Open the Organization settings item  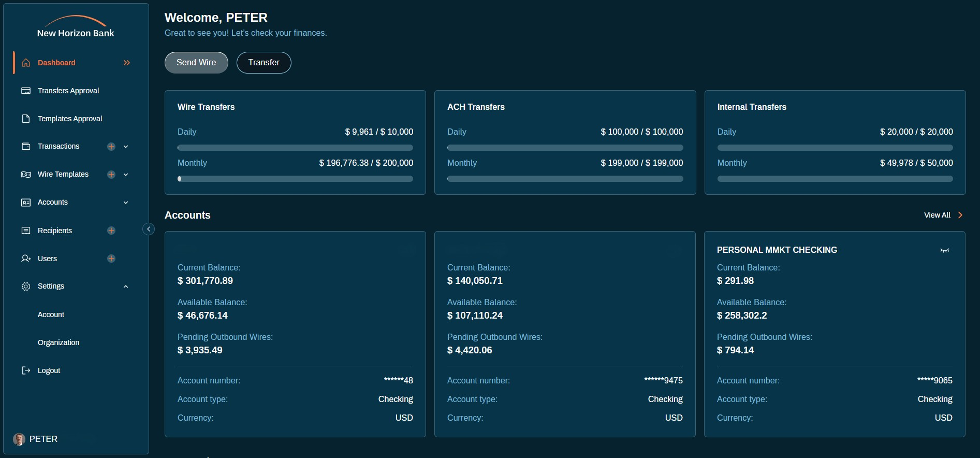(x=58, y=342)
